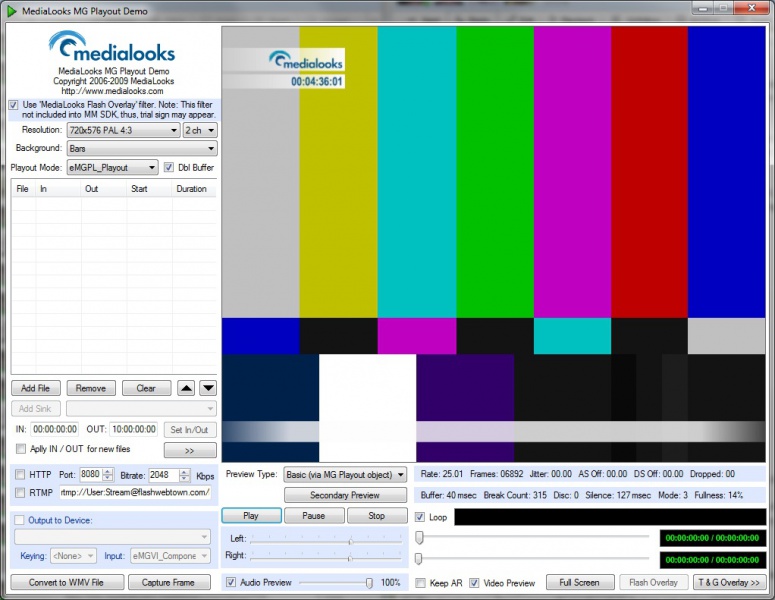This screenshot has width=775, height=600.
Task: Toggle the Audio Preview checkbox
Action: (x=231, y=582)
